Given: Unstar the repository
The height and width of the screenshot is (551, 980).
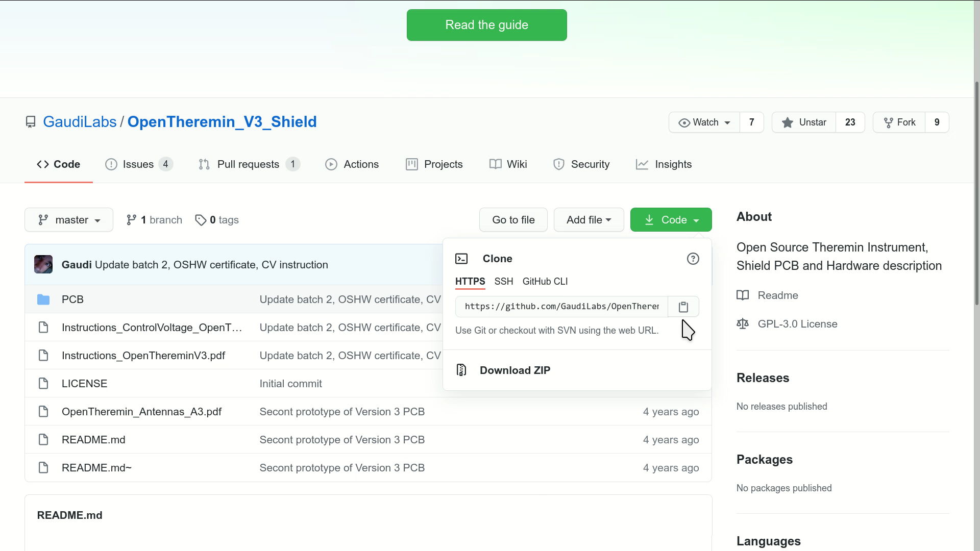Looking at the screenshot, I should pos(804,122).
